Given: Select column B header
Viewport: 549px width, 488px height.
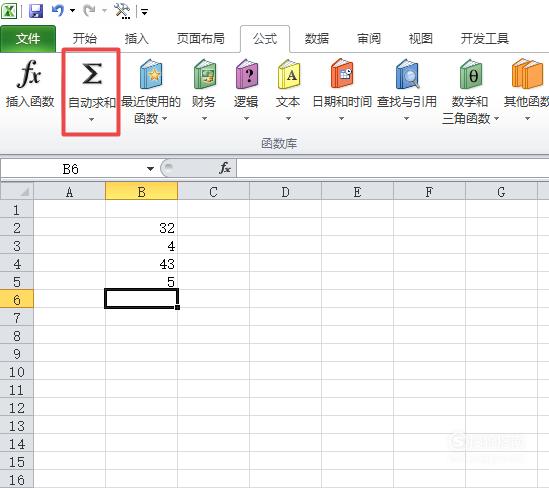Looking at the screenshot, I should point(141,191).
